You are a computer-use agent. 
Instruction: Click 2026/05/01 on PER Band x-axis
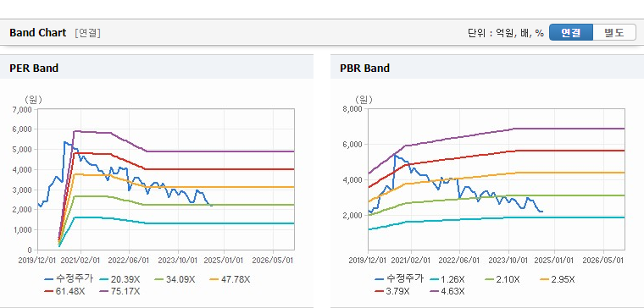(x=273, y=261)
